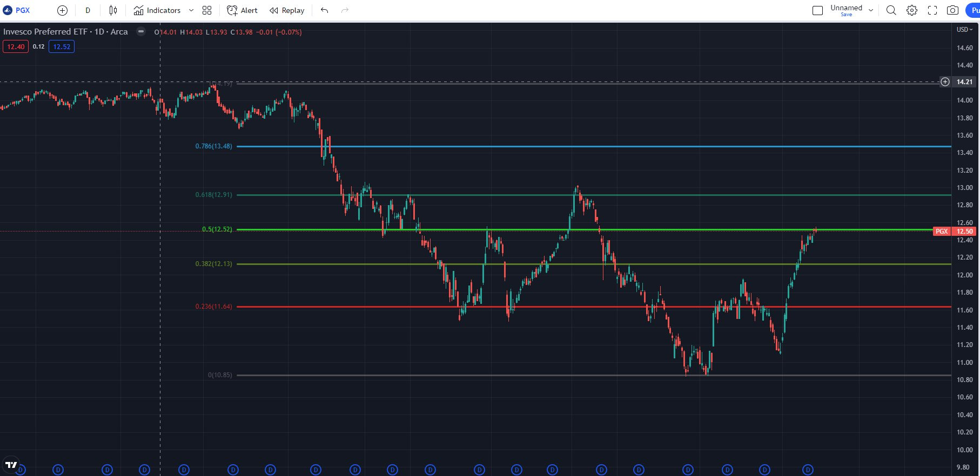Image resolution: width=980 pixels, height=476 pixels.
Task: Open the candlestick chart style menu
Action: (113, 10)
